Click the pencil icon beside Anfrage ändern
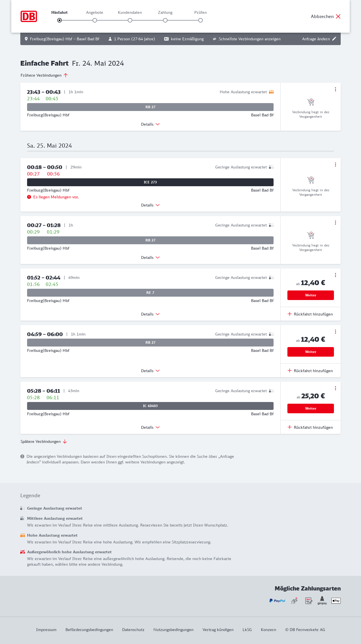This screenshot has height=644, width=361. 334,39
